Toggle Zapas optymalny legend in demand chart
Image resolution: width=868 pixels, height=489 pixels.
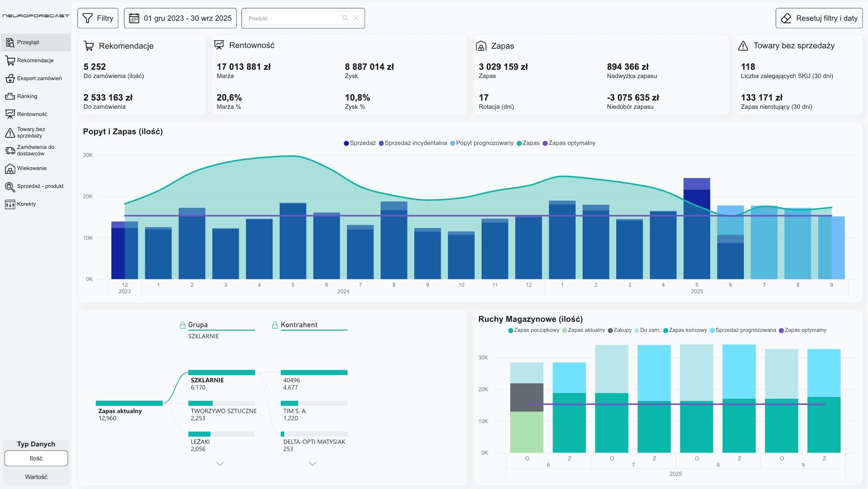569,143
